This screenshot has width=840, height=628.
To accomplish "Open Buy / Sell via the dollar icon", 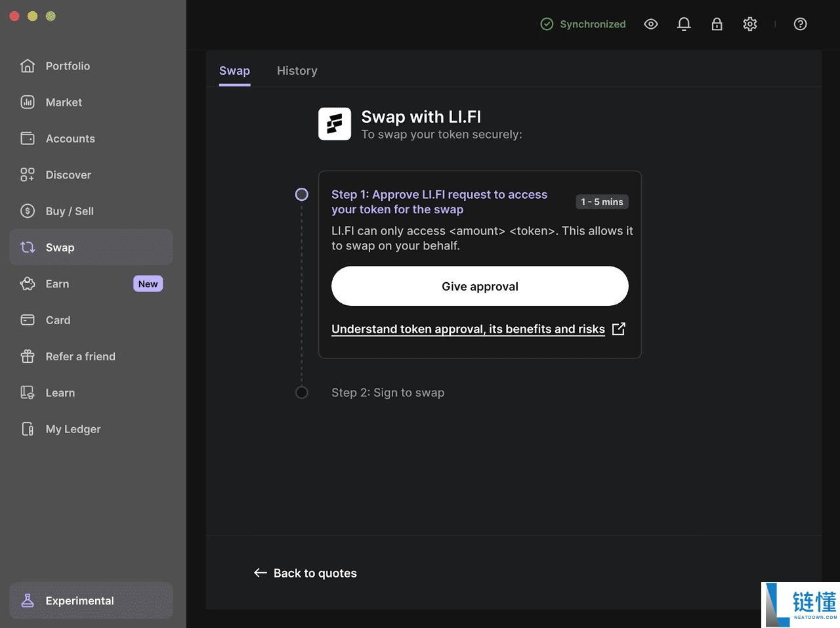I will (x=27, y=211).
